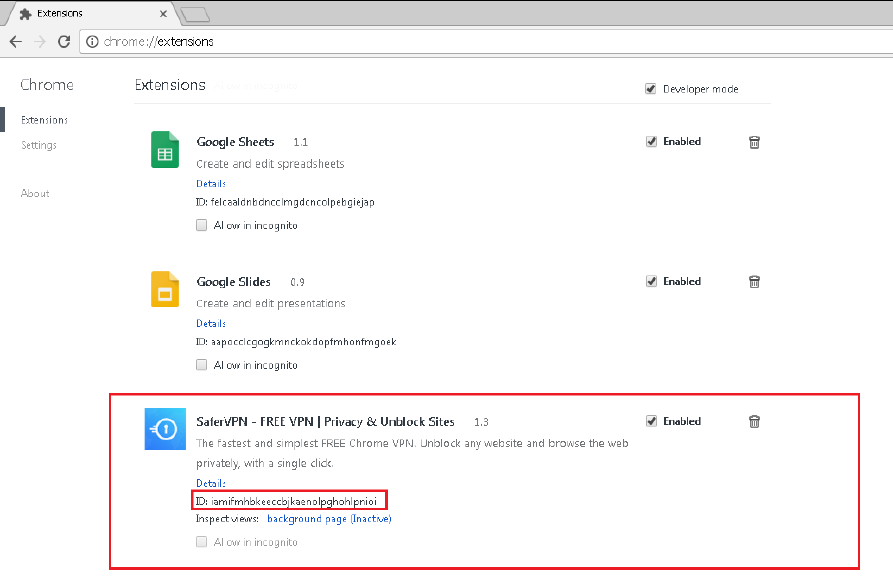Click the Google Slides extension name
The height and width of the screenshot is (576, 893).
click(x=234, y=282)
